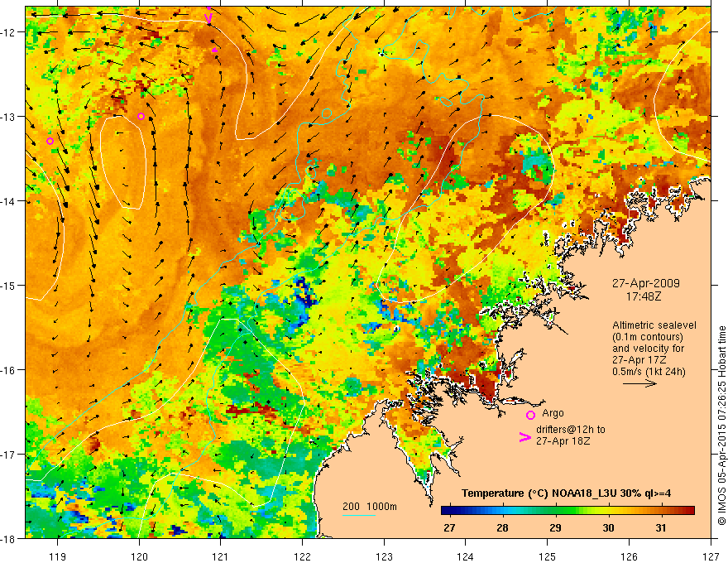Click the 27-Apr-2009 date label
The image size is (728, 563).
click(x=646, y=282)
